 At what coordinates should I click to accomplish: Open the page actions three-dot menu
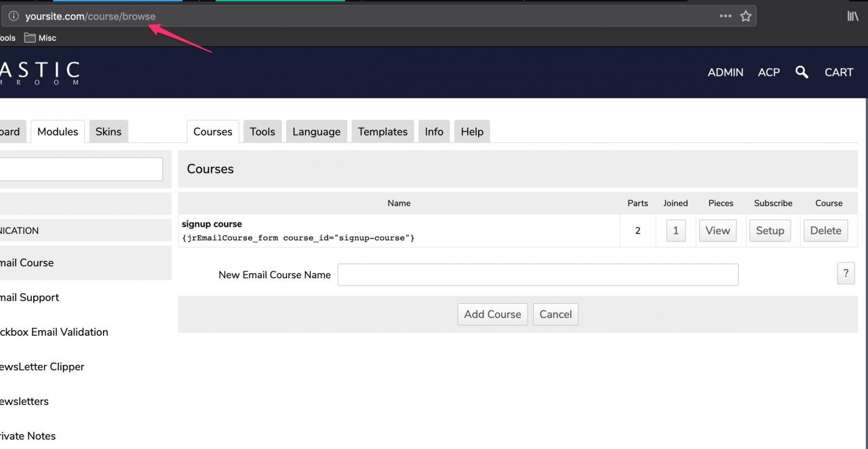click(726, 16)
